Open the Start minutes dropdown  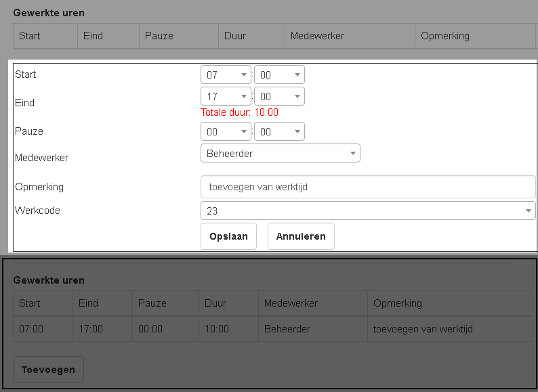tap(279, 75)
